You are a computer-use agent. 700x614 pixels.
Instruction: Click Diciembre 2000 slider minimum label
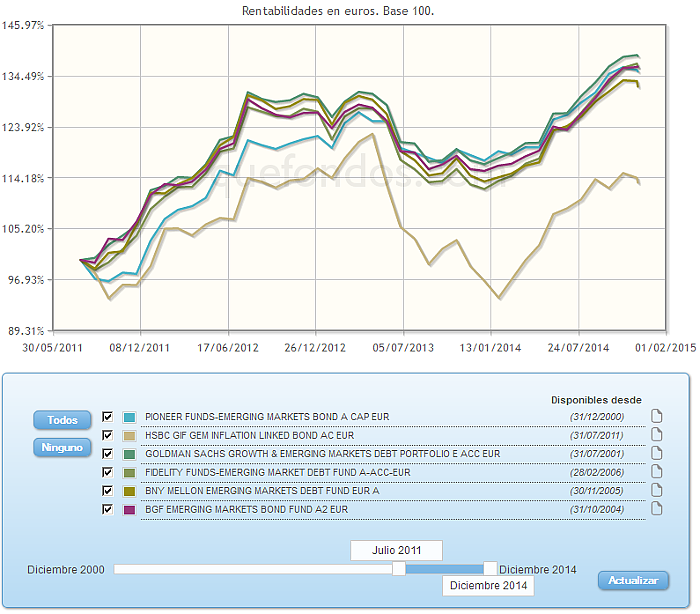pyautogui.click(x=66, y=570)
